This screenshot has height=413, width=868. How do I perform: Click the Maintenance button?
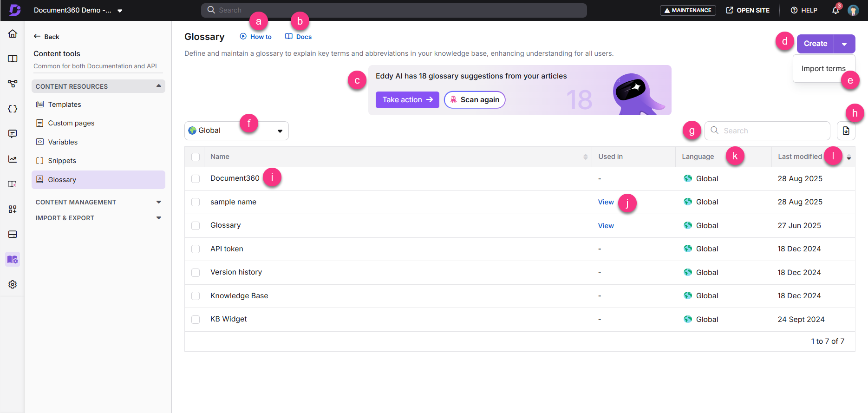(688, 10)
